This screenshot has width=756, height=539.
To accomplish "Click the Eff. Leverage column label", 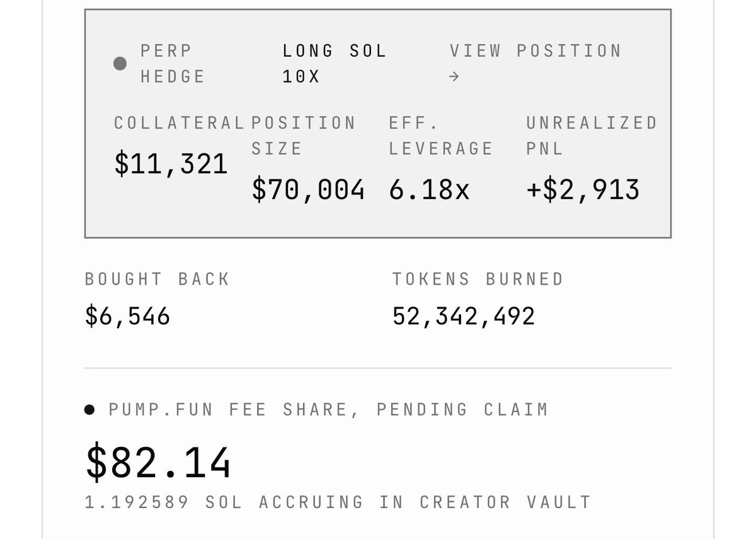I will pyautogui.click(x=441, y=135).
